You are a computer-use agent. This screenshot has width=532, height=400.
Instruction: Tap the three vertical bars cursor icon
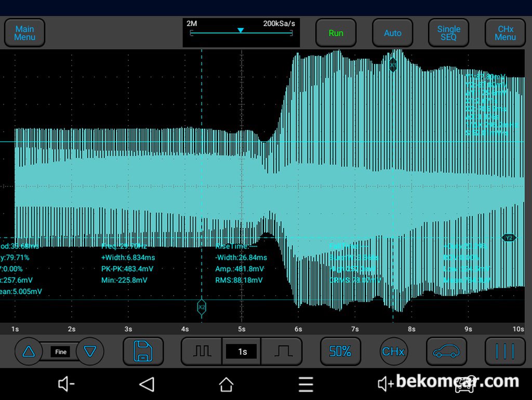point(505,351)
